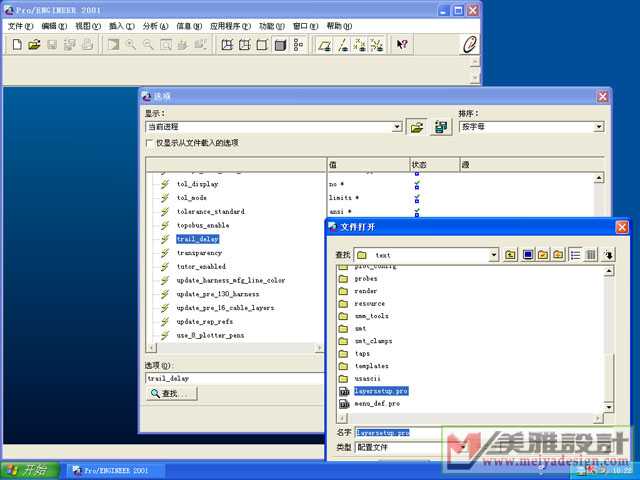Screen dimensions: 640x480
Task: Select the update_rep_refs option row
Action: (x=204, y=322)
